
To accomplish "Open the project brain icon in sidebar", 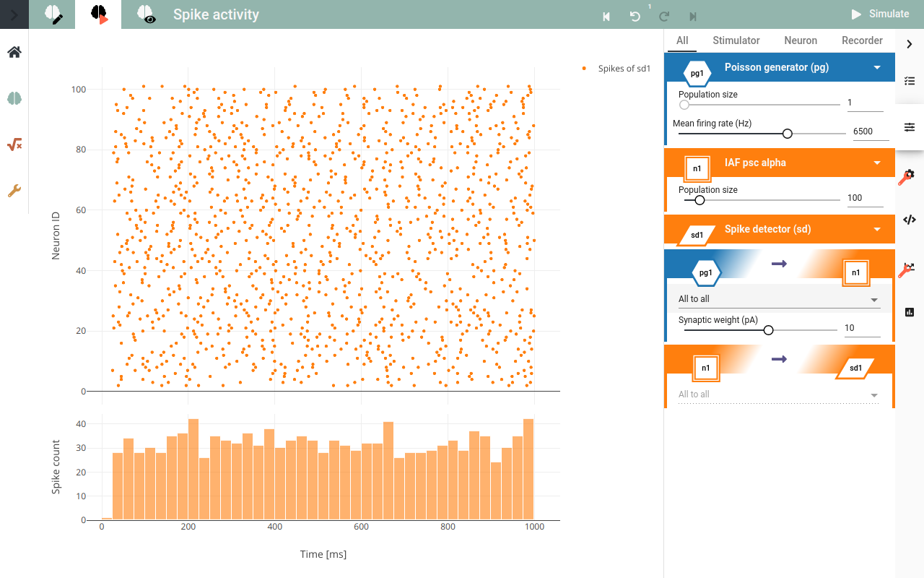I will 14,98.
